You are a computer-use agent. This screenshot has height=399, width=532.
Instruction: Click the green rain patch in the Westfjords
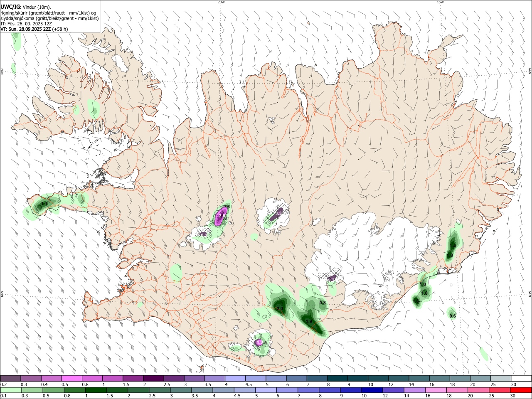(93, 108)
